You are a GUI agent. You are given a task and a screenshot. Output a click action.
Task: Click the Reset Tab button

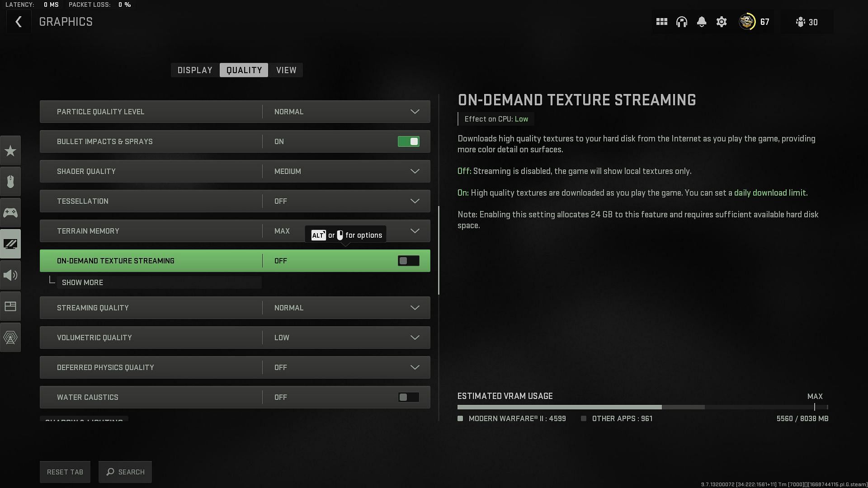[65, 471]
